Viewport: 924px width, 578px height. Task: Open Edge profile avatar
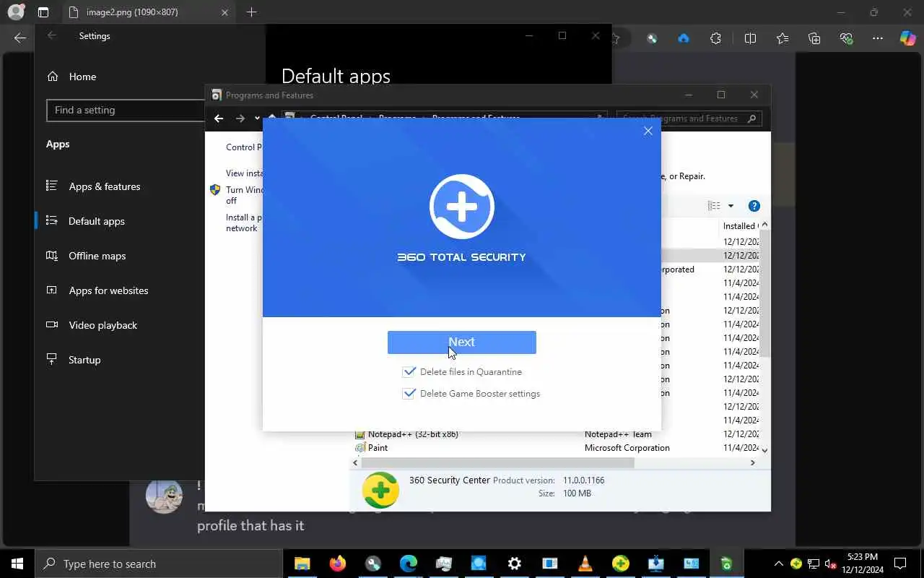[16, 12]
